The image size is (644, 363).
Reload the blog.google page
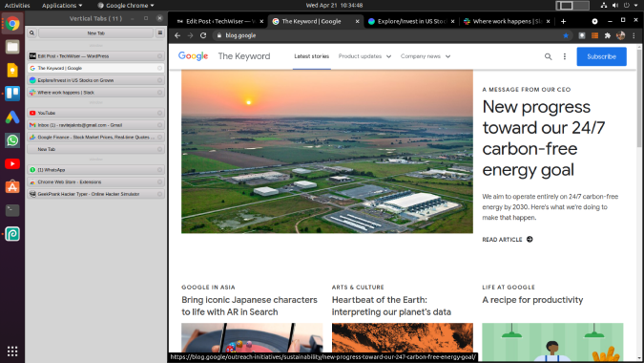(x=203, y=35)
